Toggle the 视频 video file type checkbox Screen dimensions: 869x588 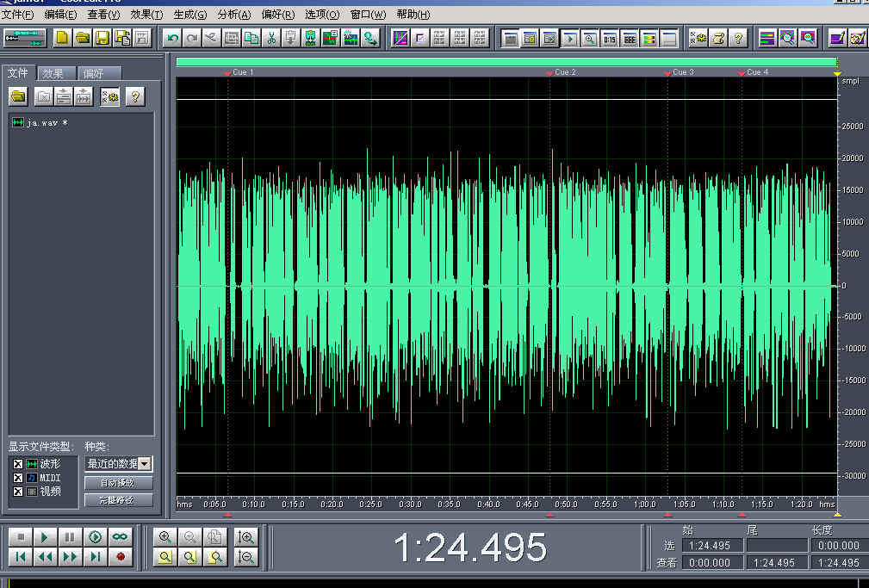[18, 492]
